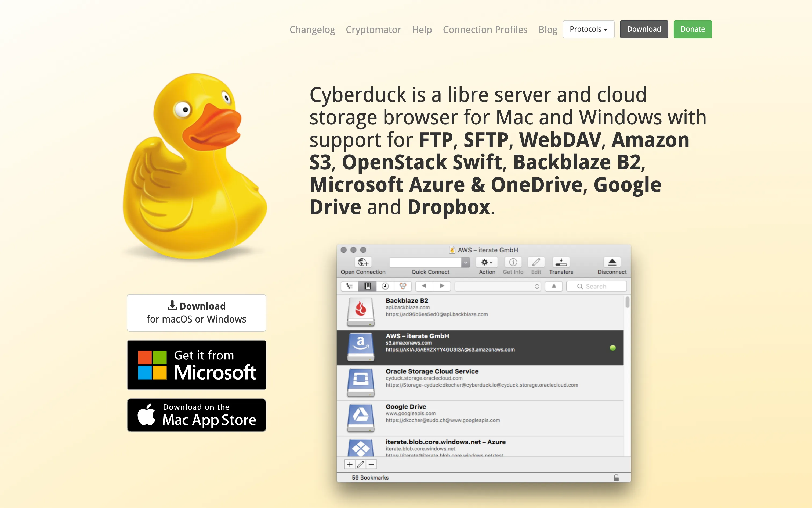Click the Disconnect eject icon
This screenshot has height=508, width=812.
(x=612, y=262)
